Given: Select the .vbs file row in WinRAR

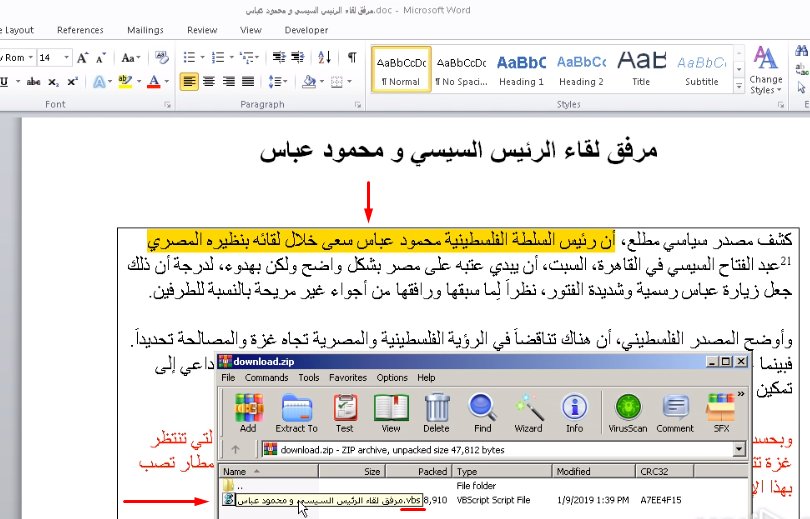Looking at the screenshot, I should [x=485, y=500].
